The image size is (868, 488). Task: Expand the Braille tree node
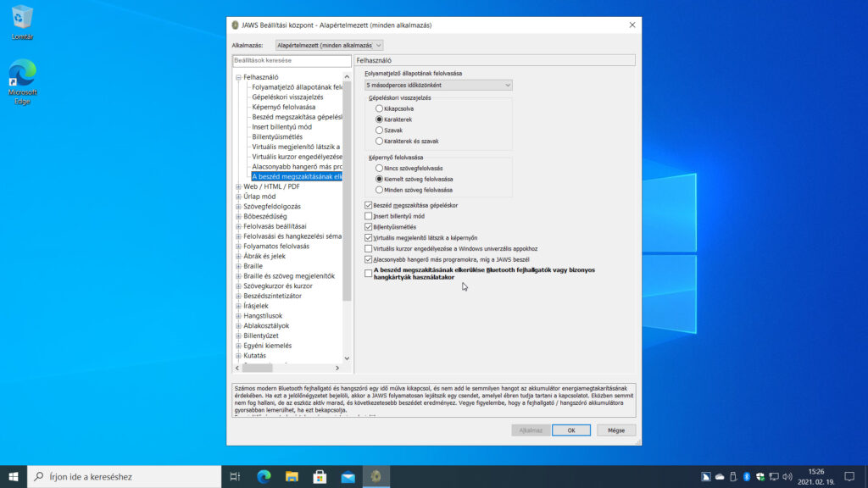tap(238, 266)
